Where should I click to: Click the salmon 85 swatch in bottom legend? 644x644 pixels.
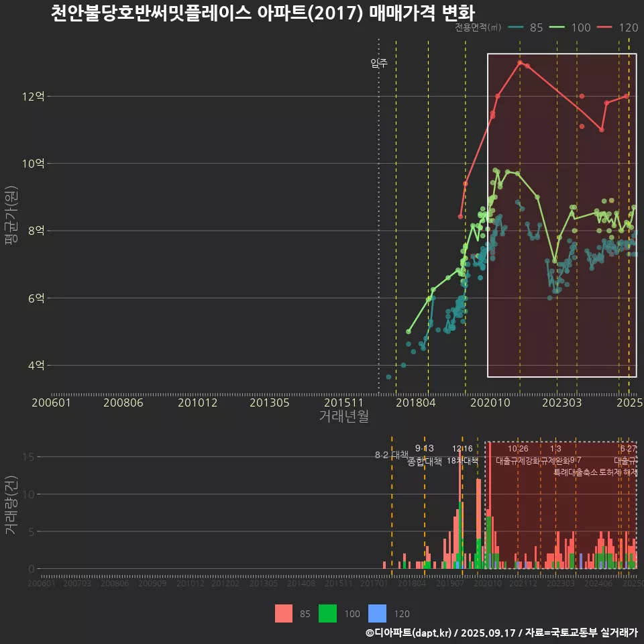coord(284,614)
